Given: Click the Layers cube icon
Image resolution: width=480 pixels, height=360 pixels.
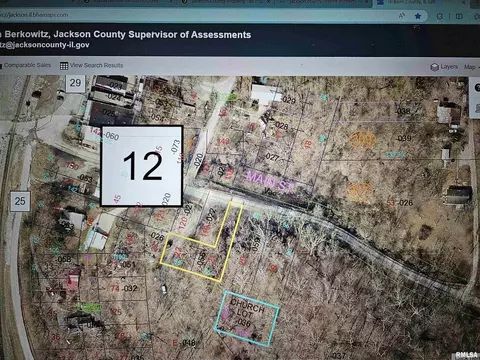Looking at the screenshot, I should point(434,67).
